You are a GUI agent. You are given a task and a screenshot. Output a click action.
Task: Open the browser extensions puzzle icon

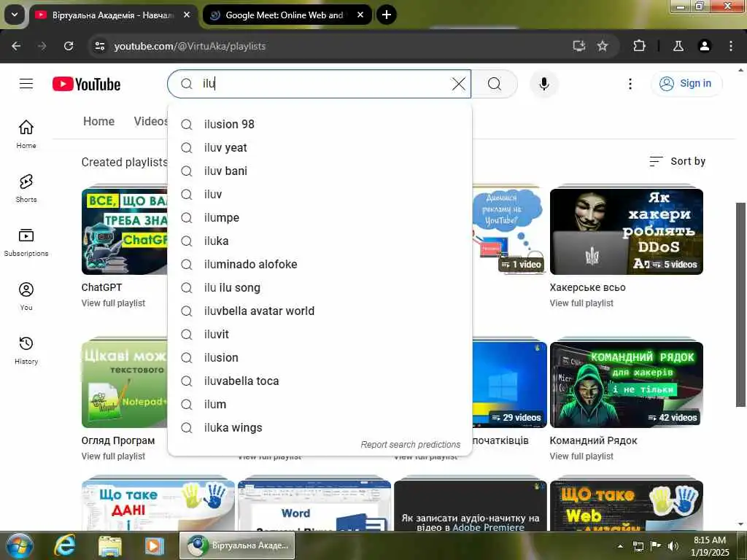[x=639, y=46]
